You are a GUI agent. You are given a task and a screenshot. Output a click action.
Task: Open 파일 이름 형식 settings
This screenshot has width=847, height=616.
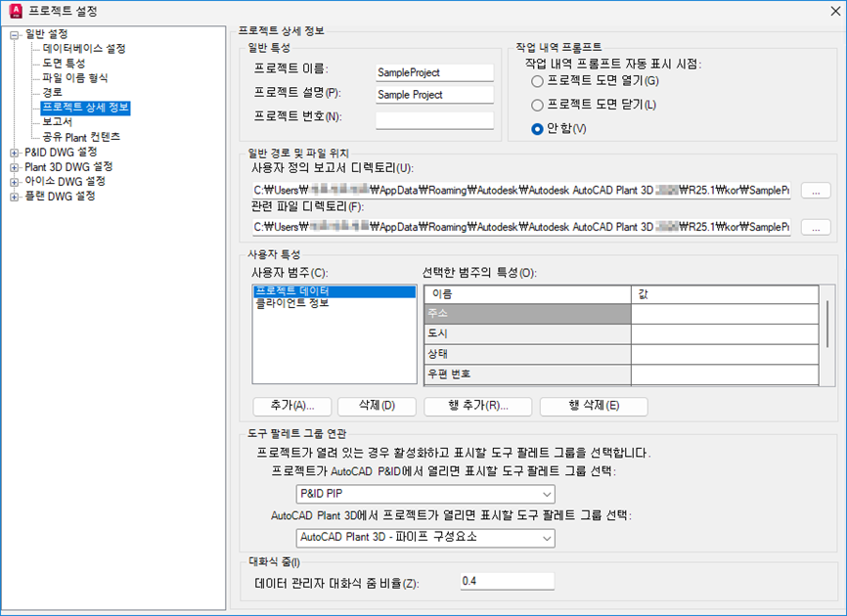click(75, 78)
